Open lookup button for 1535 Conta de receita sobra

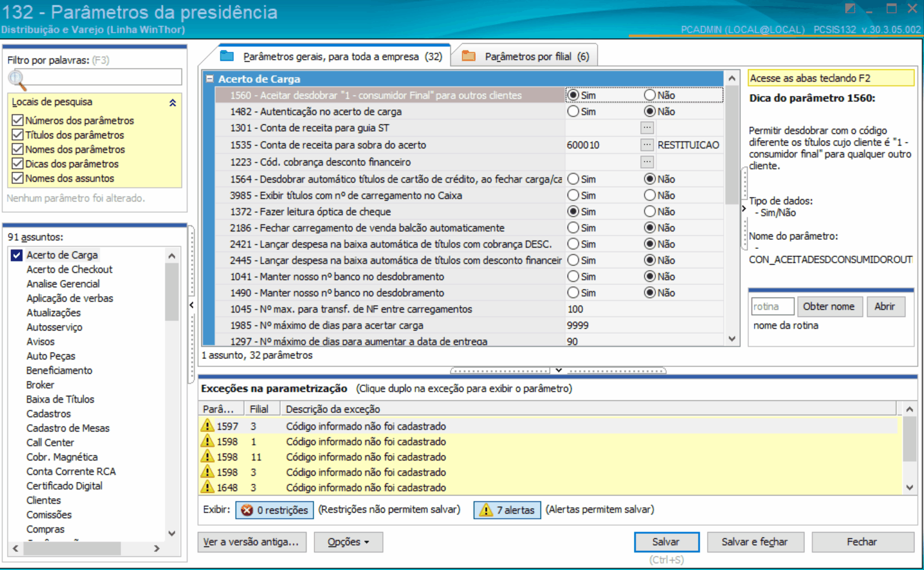[x=647, y=144]
